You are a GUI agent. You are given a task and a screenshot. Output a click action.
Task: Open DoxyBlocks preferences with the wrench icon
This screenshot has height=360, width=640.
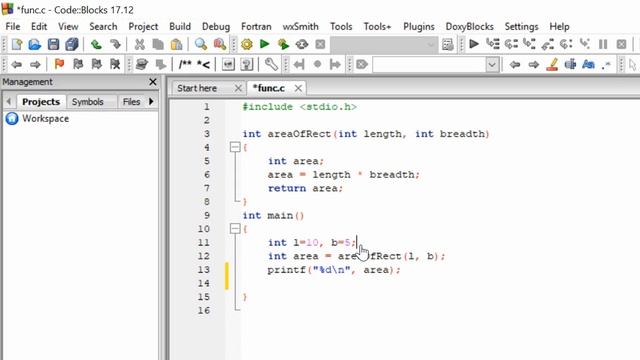pyautogui.click(x=271, y=64)
